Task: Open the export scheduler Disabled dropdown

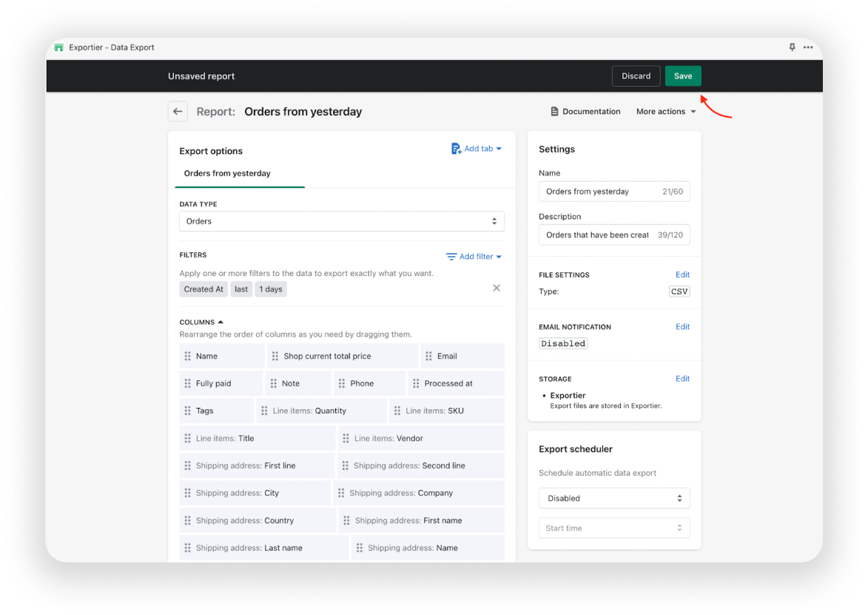Action: [x=614, y=498]
